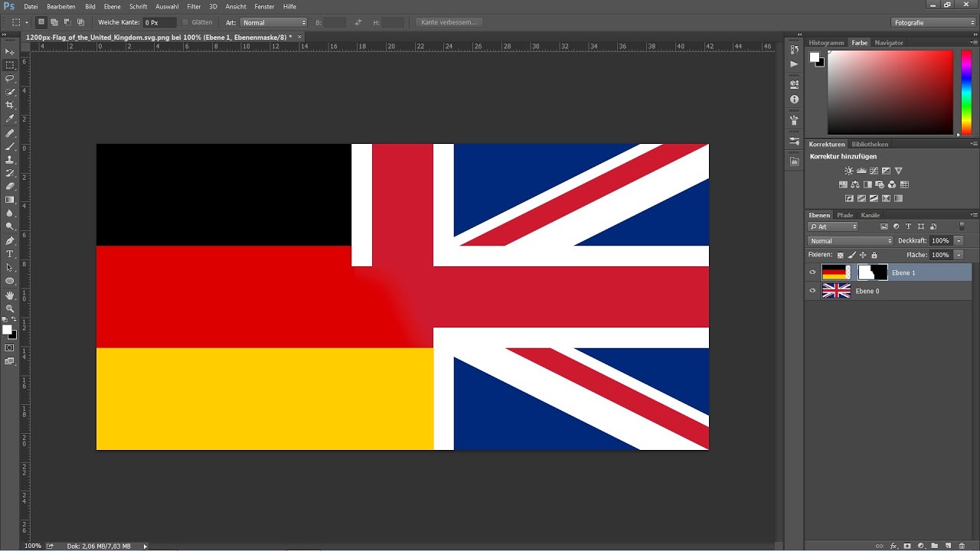The height and width of the screenshot is (551, 980).
Task: Open the History panel icon
Action: coord(794,50)
